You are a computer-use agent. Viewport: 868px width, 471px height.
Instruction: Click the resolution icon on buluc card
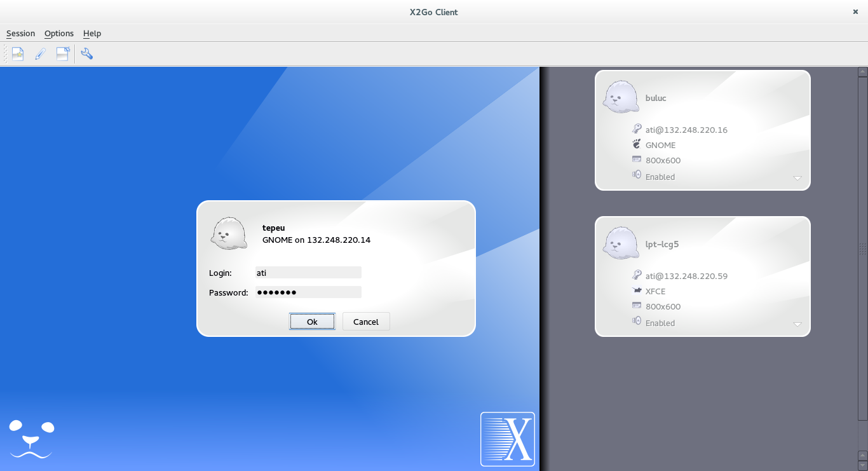coord(637,159)
